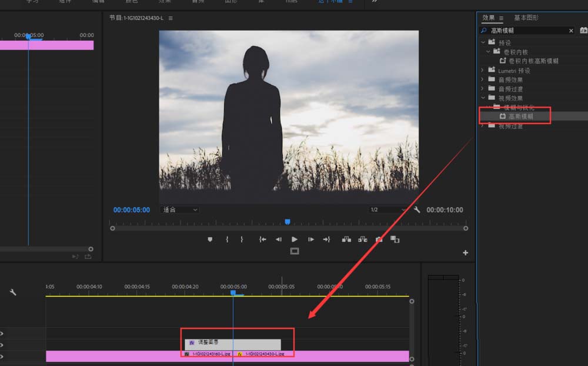Switch to the 基本图形 tab
Viewport: 588px width, 366px height.
(526, 18)
